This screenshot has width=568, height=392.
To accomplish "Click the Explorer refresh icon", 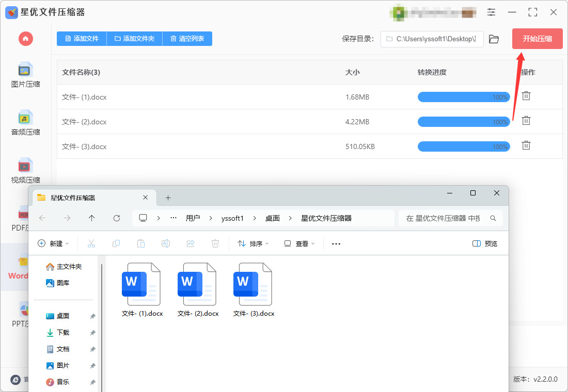I will (117, 218).
